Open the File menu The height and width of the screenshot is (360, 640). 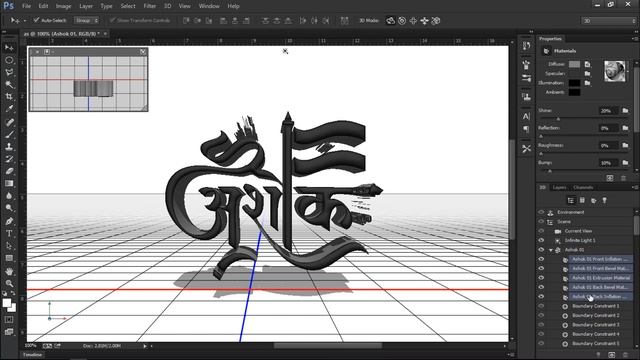(27, 6)
